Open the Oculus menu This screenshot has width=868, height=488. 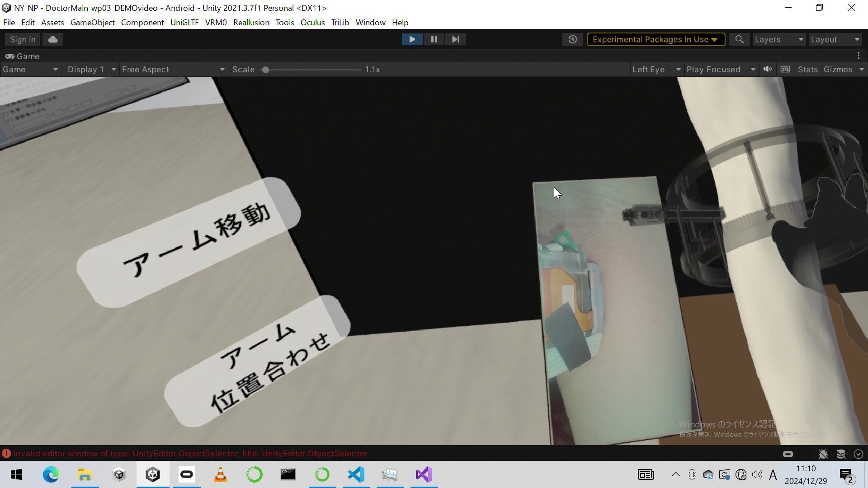click(312, 23)
